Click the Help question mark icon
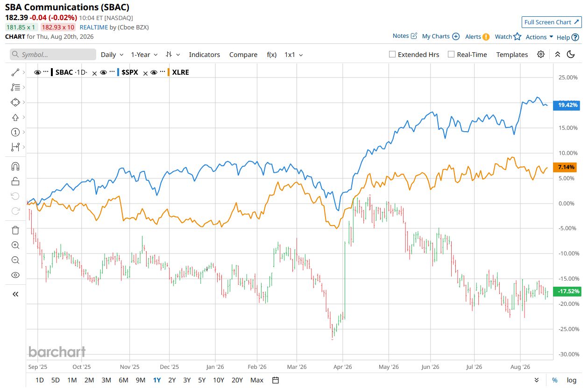Viewport: 588px width, 388px height. tap(575, 37)
